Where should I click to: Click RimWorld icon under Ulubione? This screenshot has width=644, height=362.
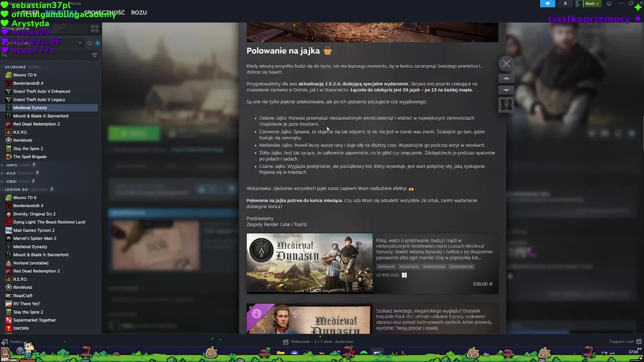click(x=9, y=140)
